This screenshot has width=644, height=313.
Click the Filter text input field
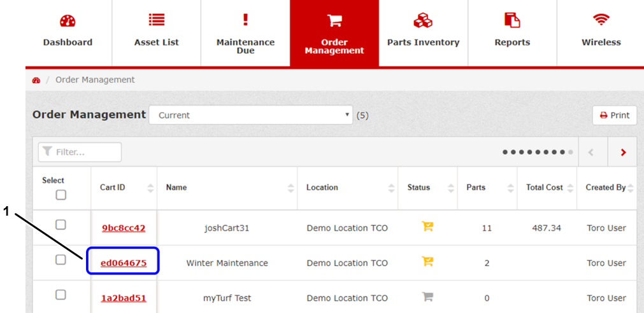click(80, 153)
